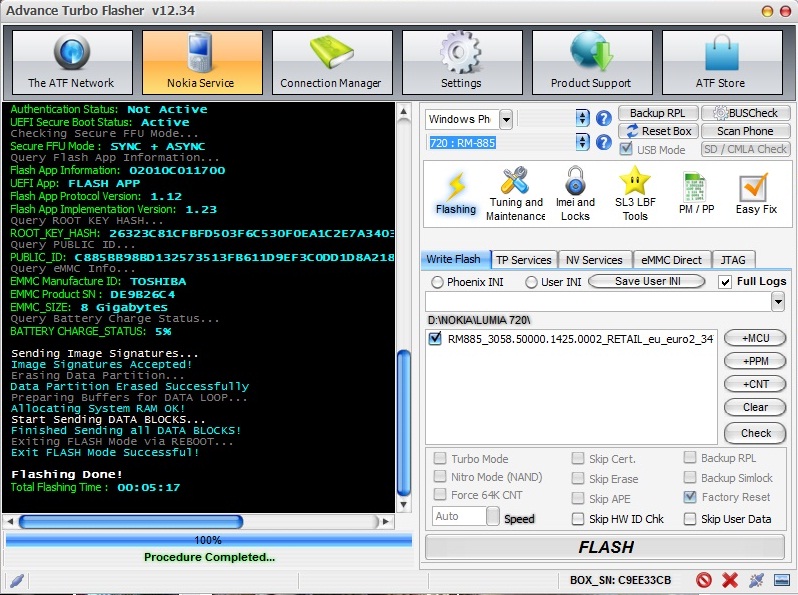
Task: Open spinner next to blank platform field
Action: (582, 119)
